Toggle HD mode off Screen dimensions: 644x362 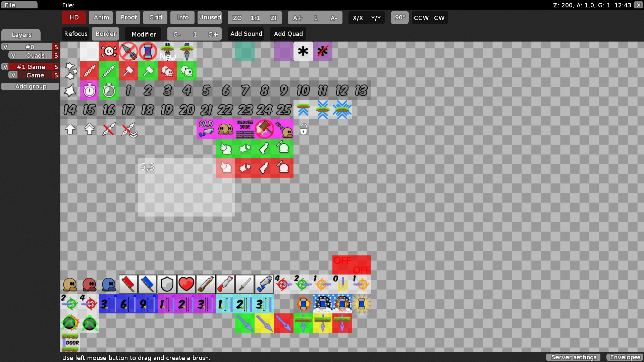(x=73, y=17)
